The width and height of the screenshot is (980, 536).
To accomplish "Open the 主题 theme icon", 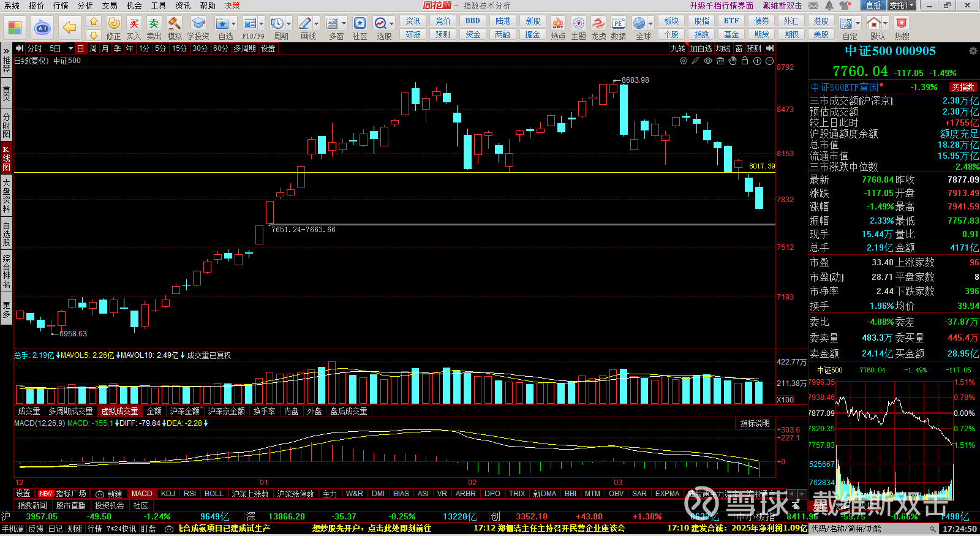I will pos(578,23).
